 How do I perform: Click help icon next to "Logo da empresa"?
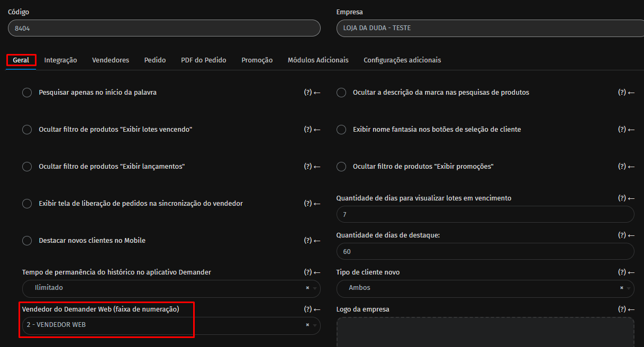(622, 309)
